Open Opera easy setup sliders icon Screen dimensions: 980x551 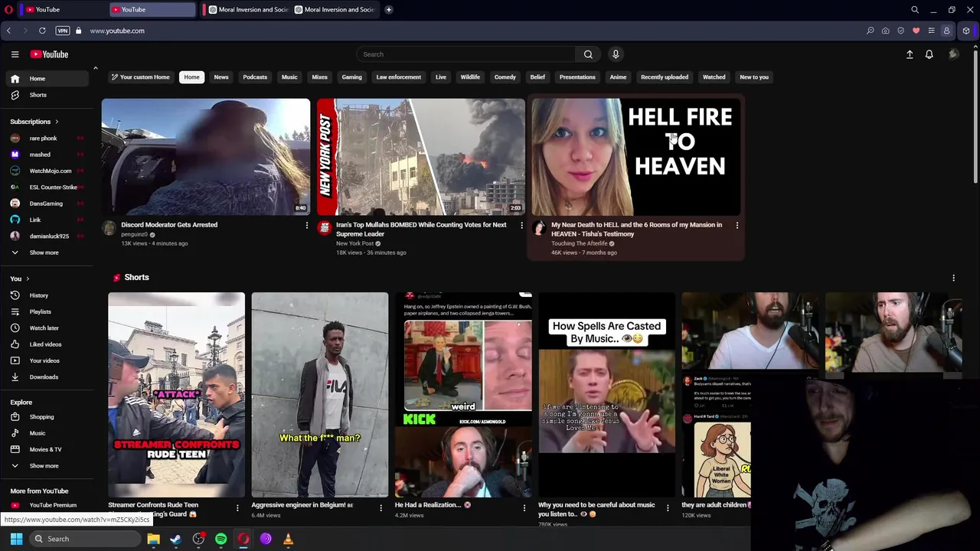[x=931, y=31]
